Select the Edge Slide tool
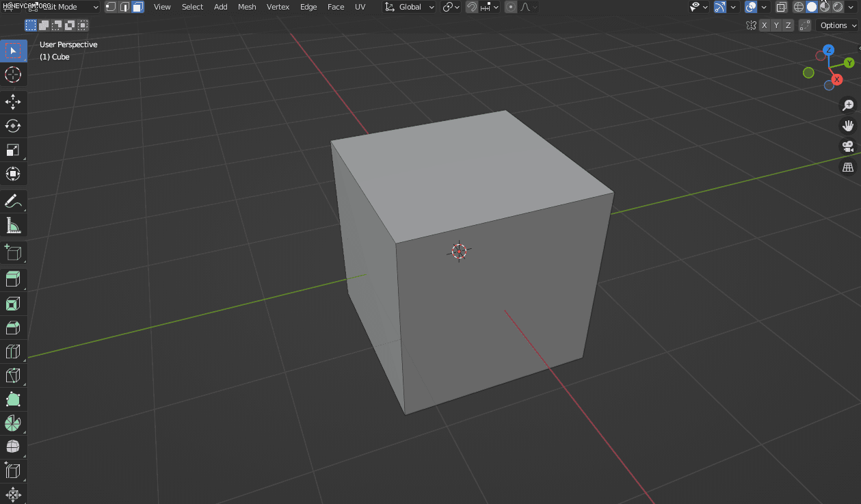This screenshot has height=504, width=861. pos(13,470)
